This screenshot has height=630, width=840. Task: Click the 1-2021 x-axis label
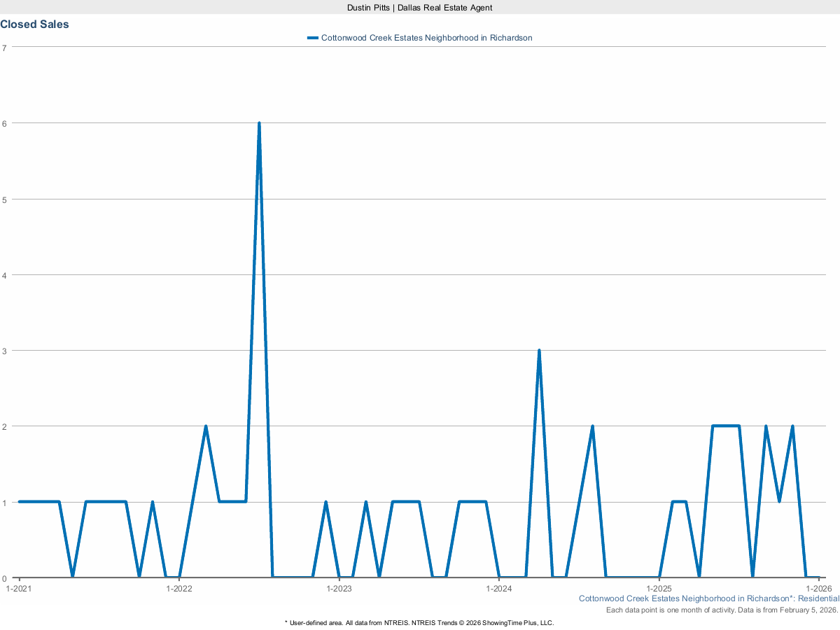pos(19,588)
